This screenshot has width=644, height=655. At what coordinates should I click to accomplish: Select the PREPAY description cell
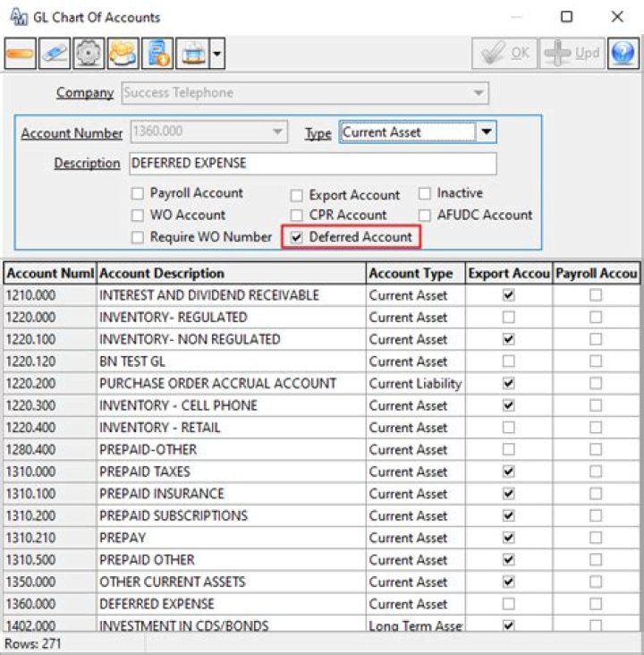pos(232,538)
